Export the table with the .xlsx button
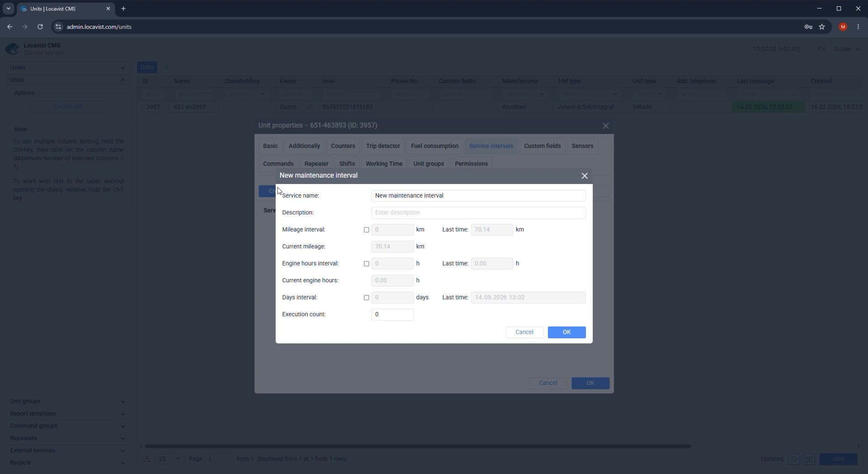This screenshot has height=474, width=868. coord(838,459)
